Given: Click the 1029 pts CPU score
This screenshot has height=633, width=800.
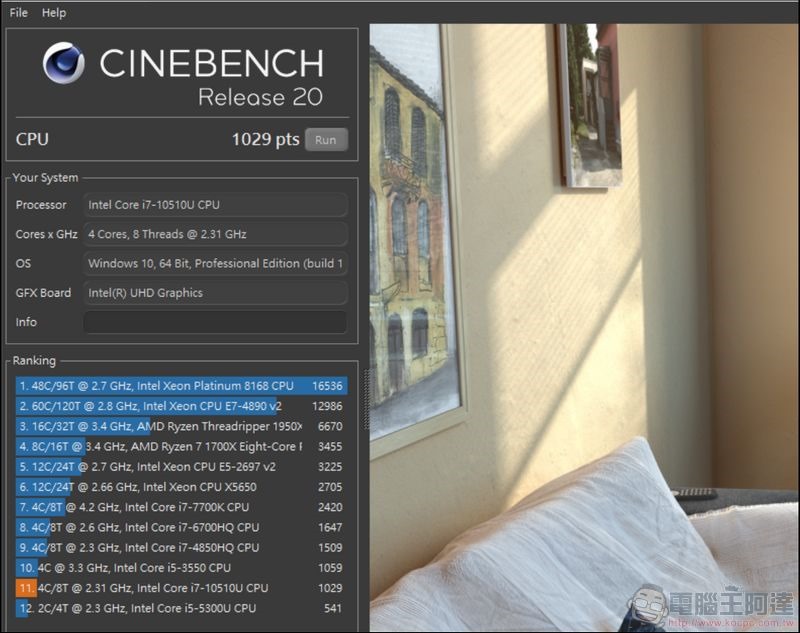Looking at the screenshot, I should pyautogui.click(x=265, y=139).
